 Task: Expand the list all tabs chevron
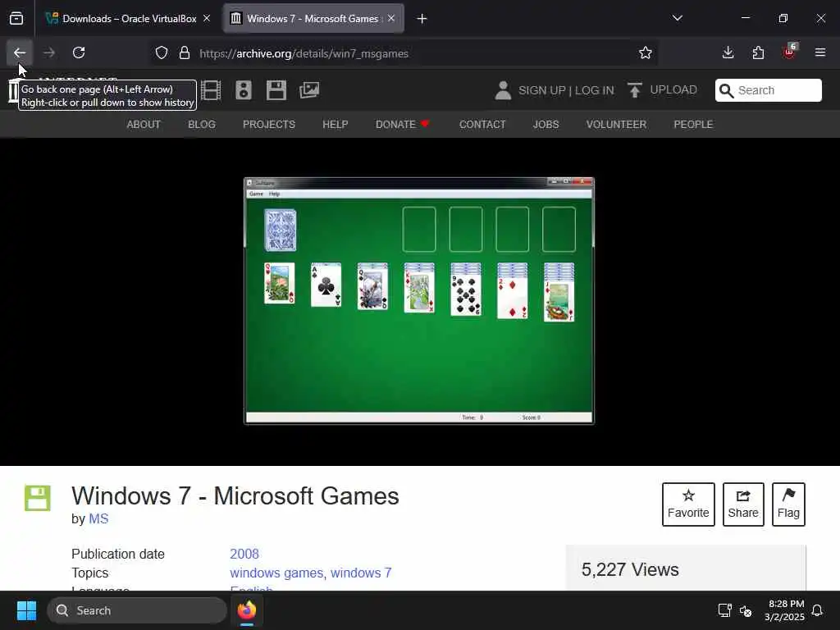click(677, 18)
